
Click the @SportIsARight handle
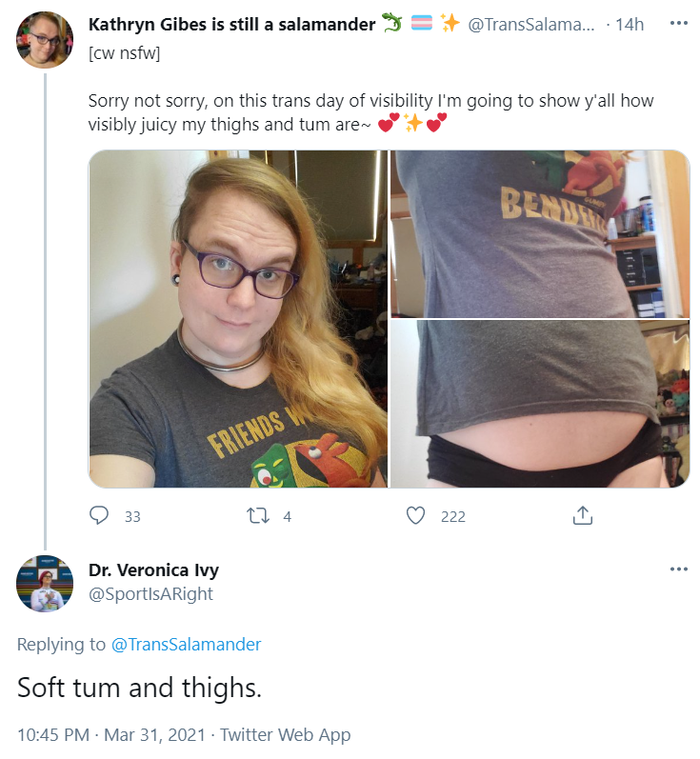tap(150, 594)
